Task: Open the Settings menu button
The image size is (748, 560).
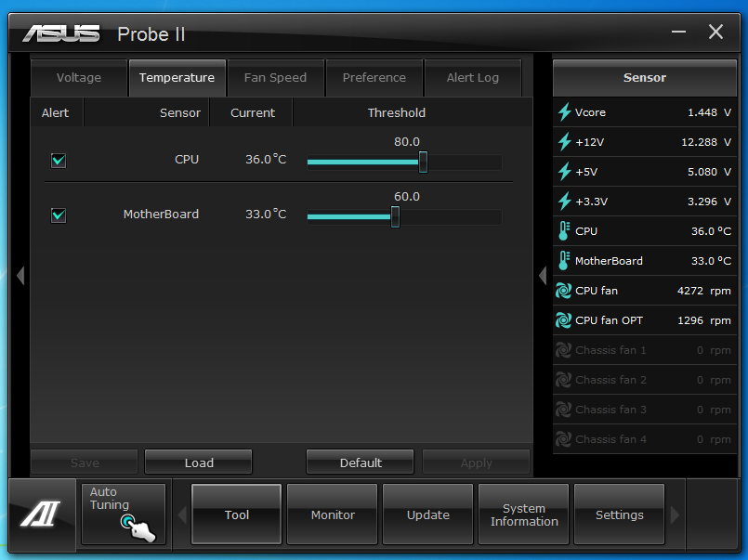Action: [x=619, y=514]
